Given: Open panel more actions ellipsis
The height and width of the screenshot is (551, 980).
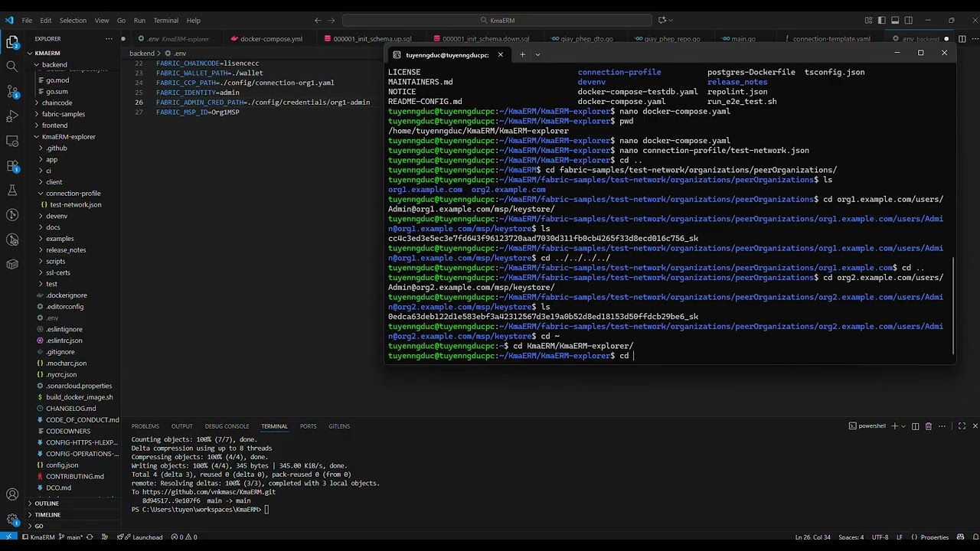Looking at the screenshot, I should tap(941, 426).
